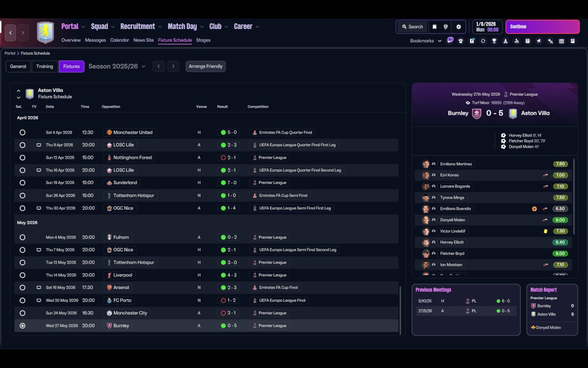Viewport: 588px width, 368px height.
Task: Open the Emirates FA Cup Semi Final competition
Action: (280, 195)
